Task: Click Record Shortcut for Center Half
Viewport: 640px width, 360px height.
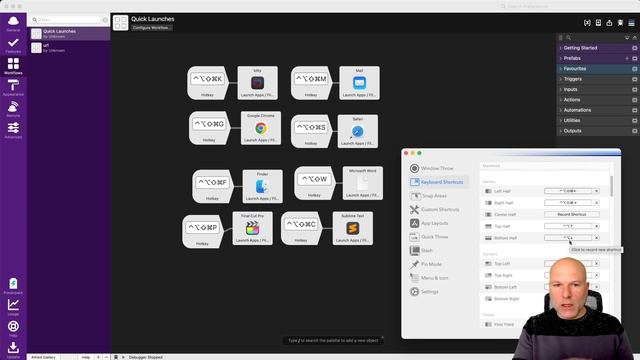Action: click(571, 214)
